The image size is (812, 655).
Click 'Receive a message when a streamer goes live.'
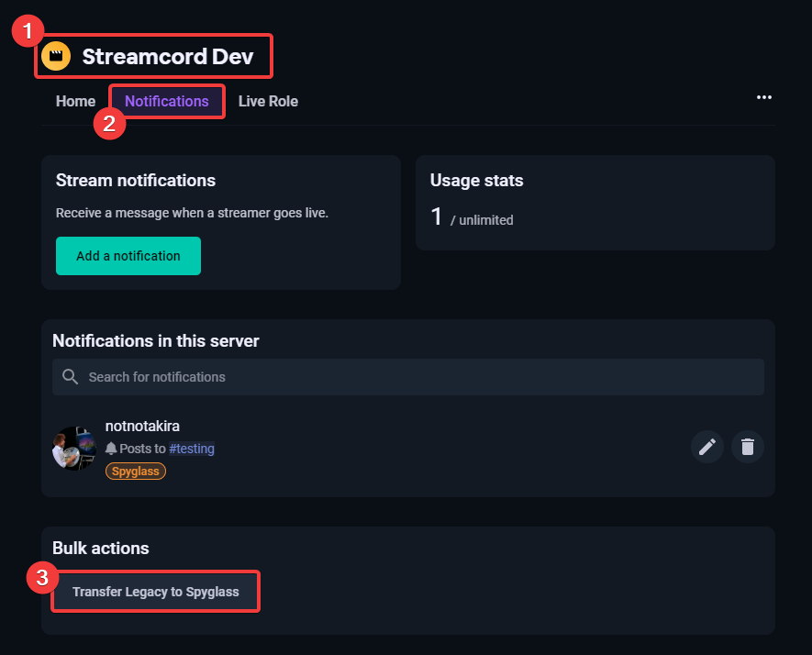point(192,213)
